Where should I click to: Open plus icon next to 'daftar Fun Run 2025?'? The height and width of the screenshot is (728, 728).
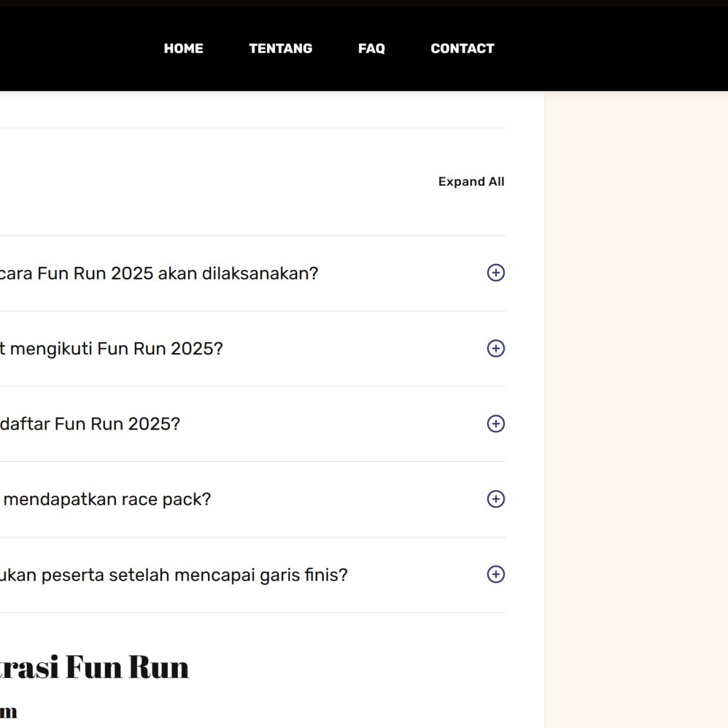tap(496, 423)
